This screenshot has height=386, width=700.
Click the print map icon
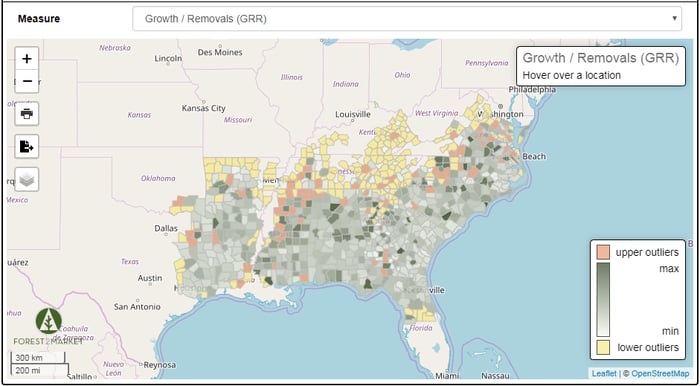pos(27,113)
